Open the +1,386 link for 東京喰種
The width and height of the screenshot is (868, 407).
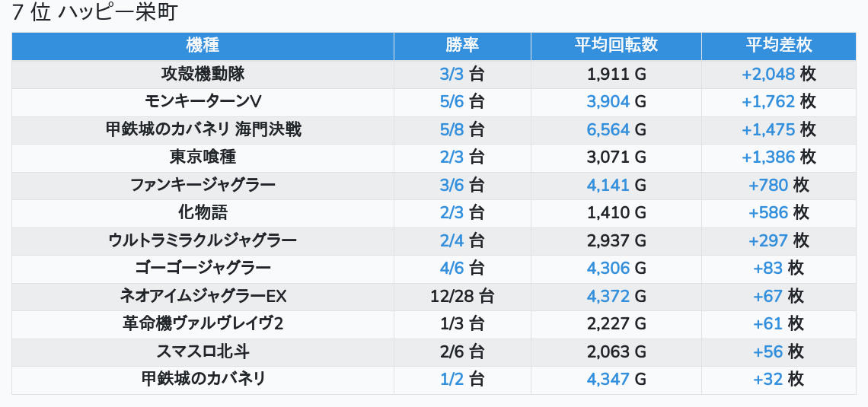(x=767, y=157)
